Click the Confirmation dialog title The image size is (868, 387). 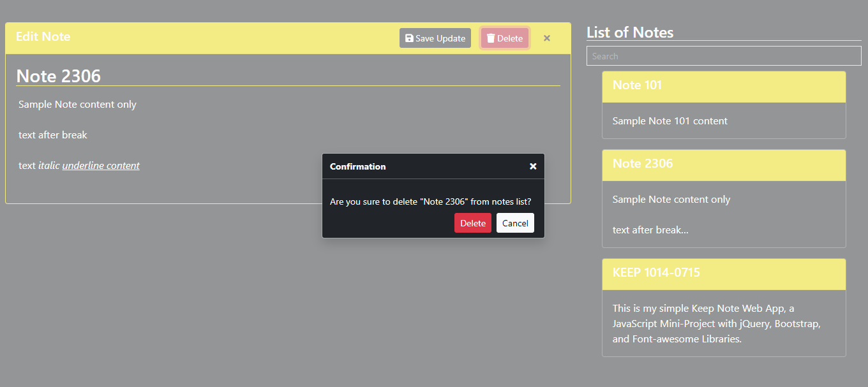(x=357, y=166)
